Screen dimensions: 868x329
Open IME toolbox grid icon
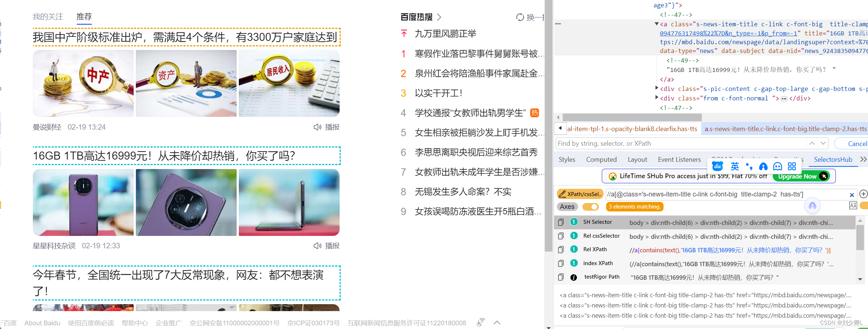pyautogui.click(x=792, y=167)
